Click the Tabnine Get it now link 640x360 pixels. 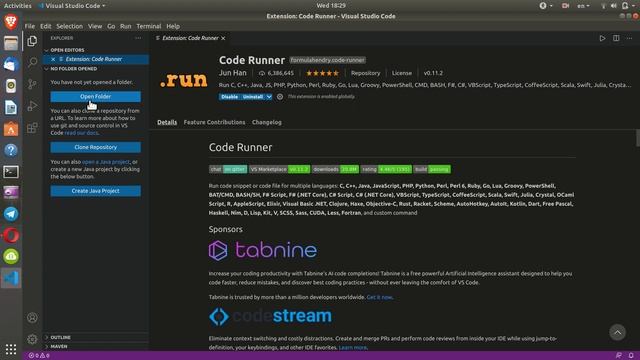379,297
